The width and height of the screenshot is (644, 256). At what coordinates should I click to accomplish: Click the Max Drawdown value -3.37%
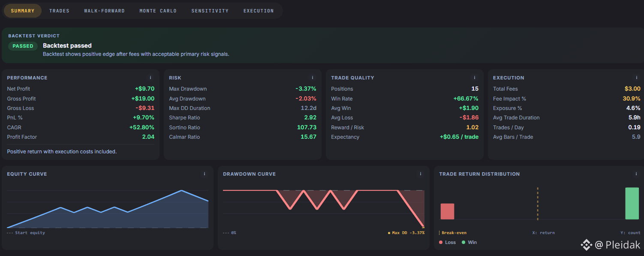(x=306, y=89)
